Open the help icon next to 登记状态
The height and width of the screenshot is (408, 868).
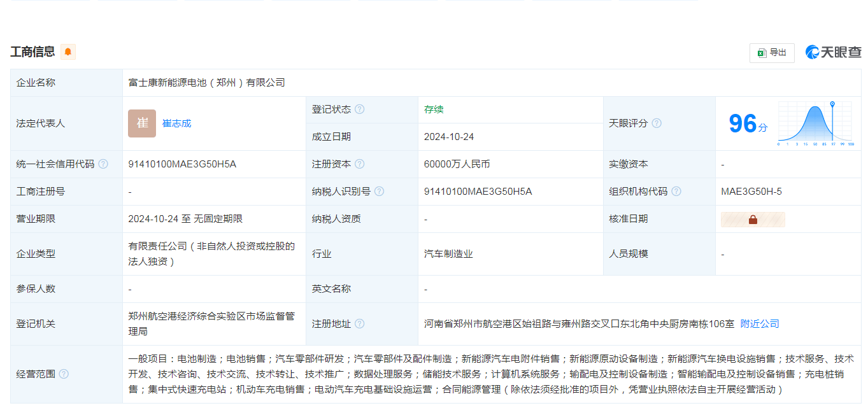[x=360, y=109]
